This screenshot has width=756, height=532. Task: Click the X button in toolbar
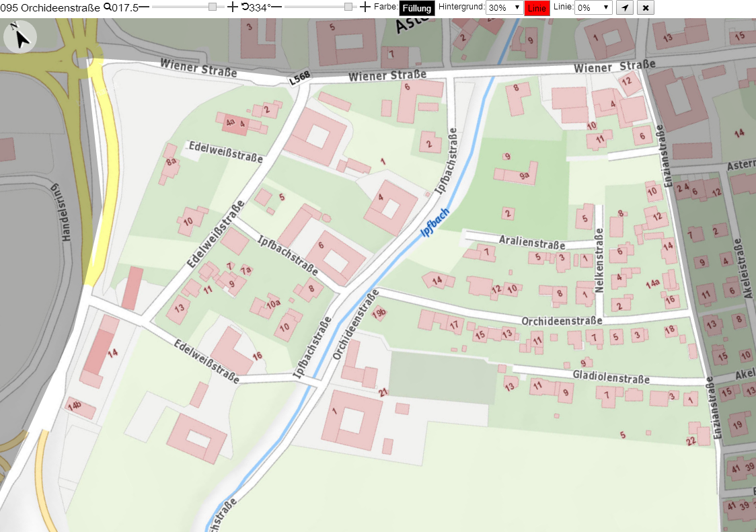(646, 7)
